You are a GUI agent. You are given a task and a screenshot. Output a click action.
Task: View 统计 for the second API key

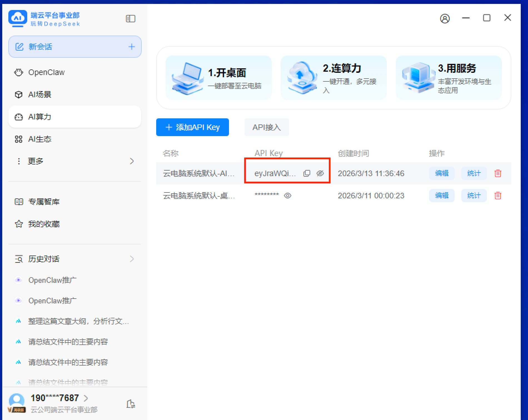pos(474,196)
